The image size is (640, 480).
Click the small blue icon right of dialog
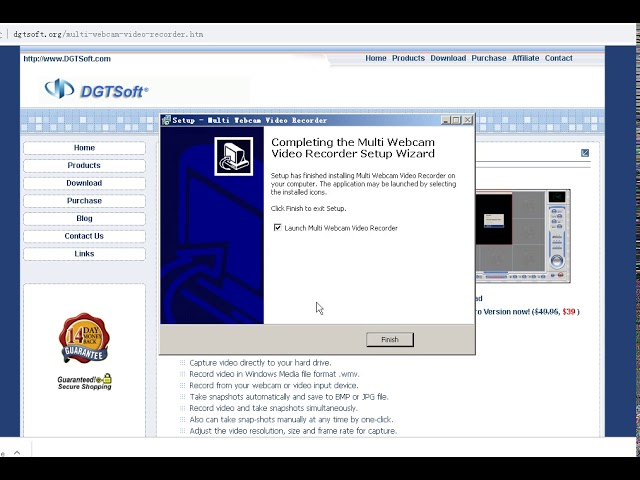click(585, 153)
